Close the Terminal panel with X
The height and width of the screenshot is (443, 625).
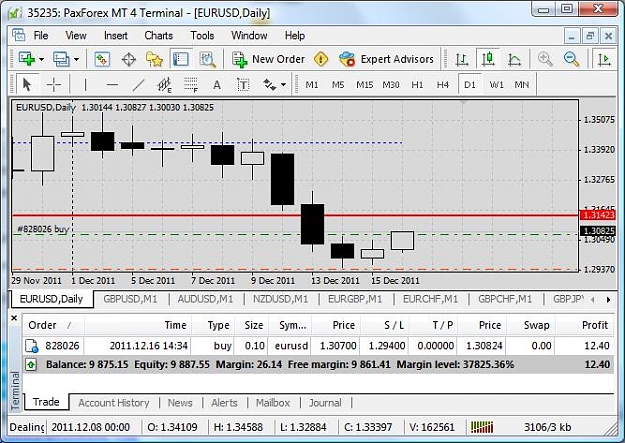point(14,318)
